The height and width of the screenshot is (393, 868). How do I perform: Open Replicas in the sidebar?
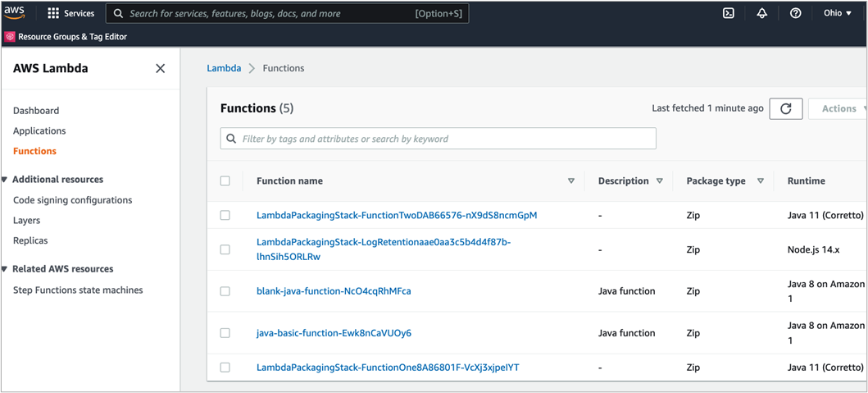click(x=30, y=240)
